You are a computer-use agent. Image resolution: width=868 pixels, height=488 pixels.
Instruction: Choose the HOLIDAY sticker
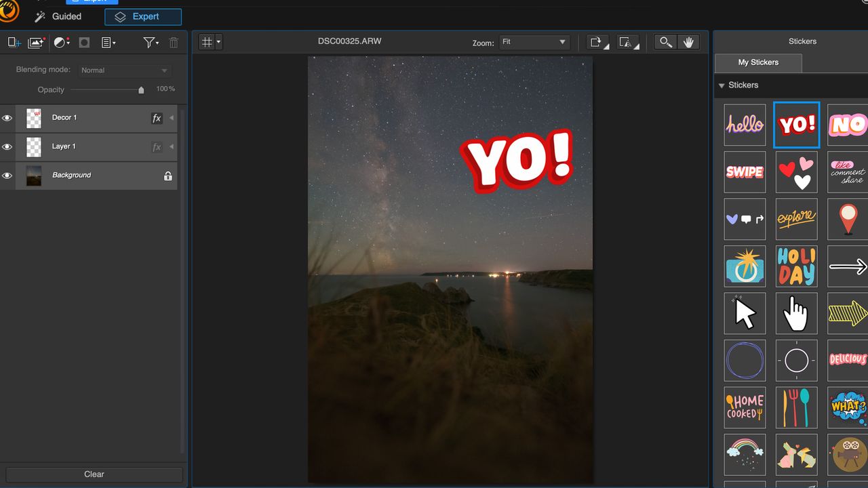pos(797,266)
